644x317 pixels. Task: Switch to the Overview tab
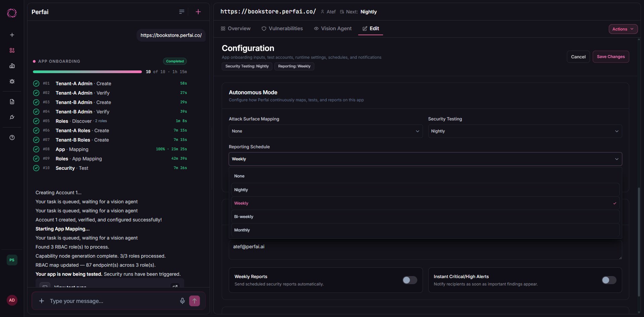tap(235, 29)
